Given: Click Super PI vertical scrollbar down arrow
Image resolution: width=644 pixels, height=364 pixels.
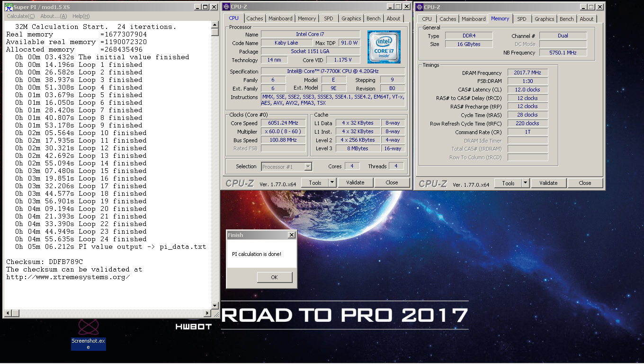Looking at the screenshot, I should pyautogui.click(x=215, y=306).
